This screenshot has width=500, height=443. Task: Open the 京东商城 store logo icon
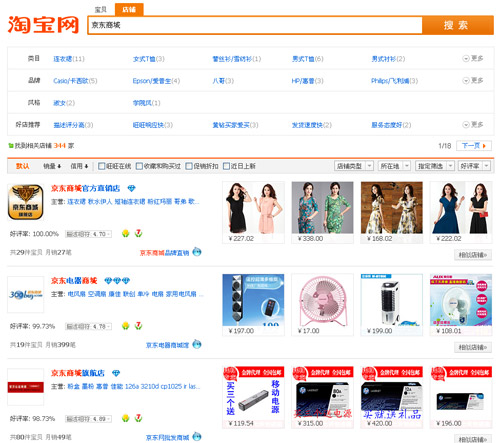pyautogui.click(x=26, y=202)
